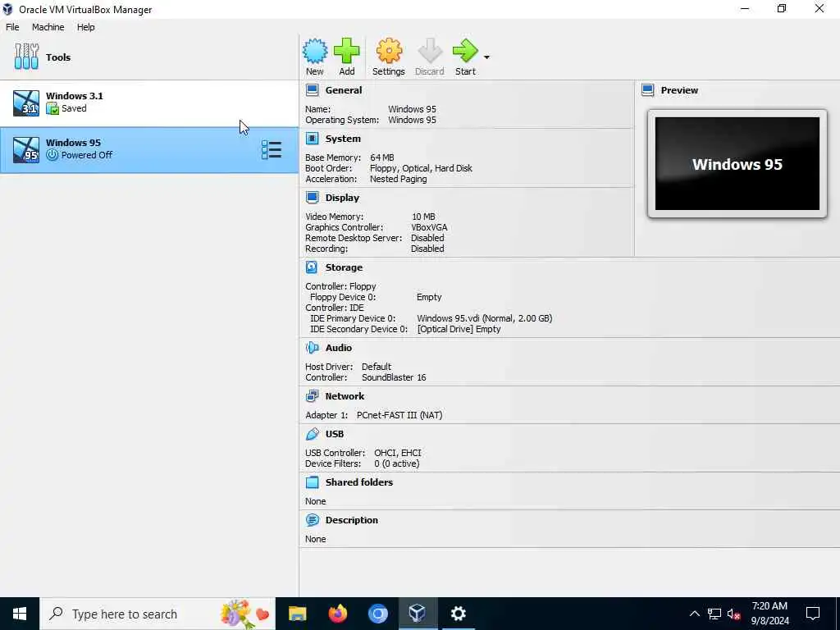
Task: Click the Storage section heading
Action: 344,267
